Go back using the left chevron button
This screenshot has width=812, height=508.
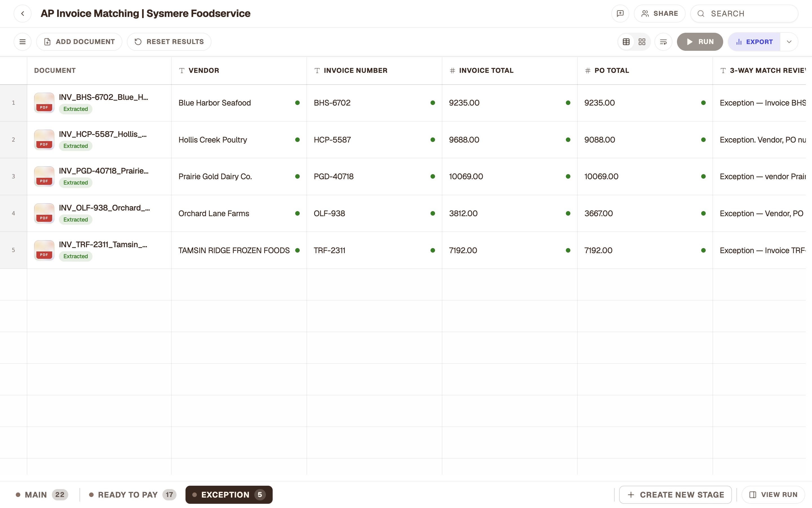(x=23, y=14)
